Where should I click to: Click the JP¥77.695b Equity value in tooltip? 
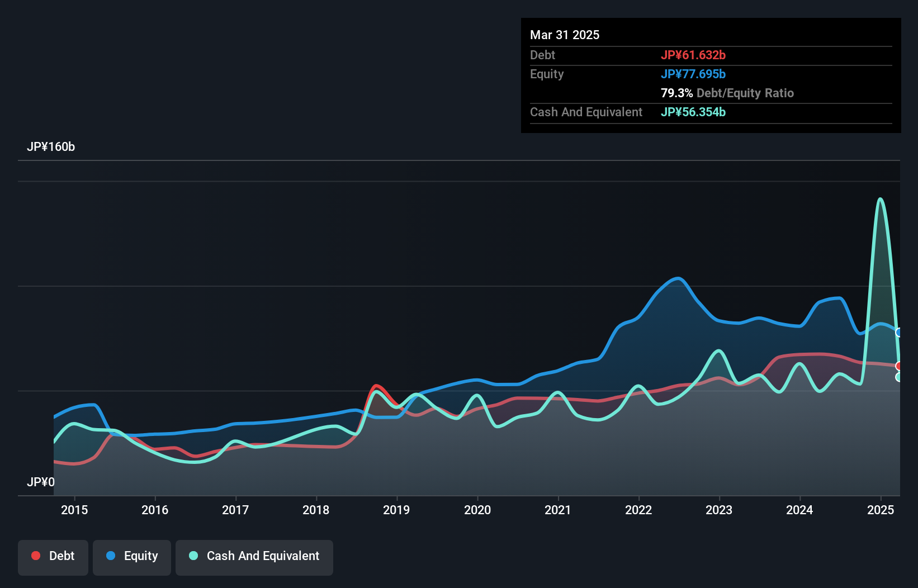[x=693, y=74]
